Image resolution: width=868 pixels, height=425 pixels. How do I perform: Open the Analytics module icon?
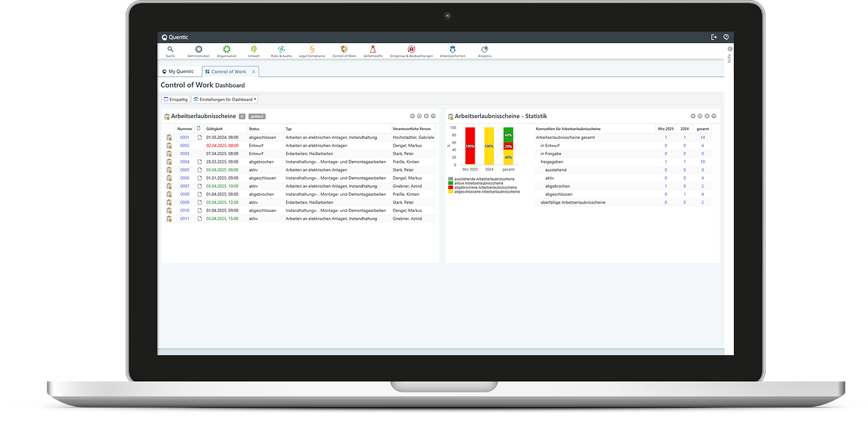click(485, 50)
